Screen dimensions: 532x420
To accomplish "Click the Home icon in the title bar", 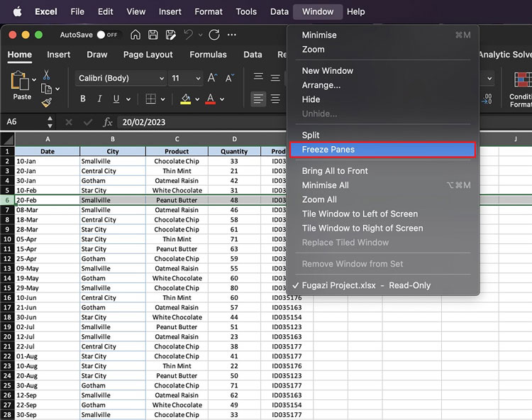I will coord(135,35).
